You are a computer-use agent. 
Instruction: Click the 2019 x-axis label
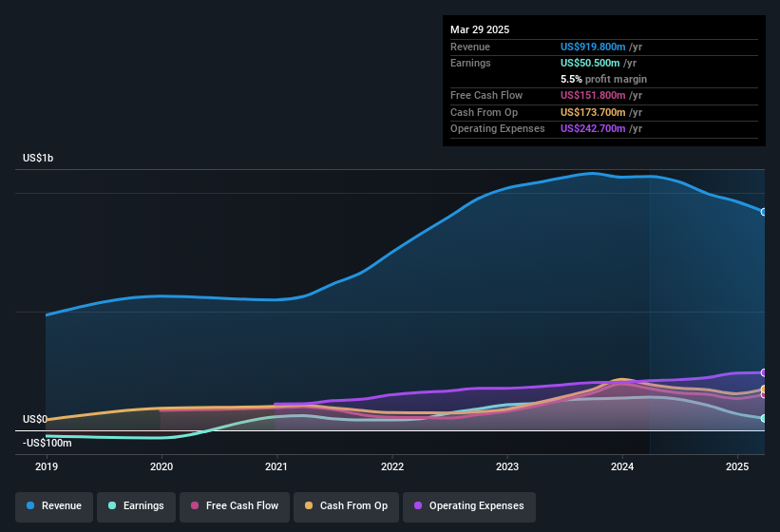(x=47, y=466)
